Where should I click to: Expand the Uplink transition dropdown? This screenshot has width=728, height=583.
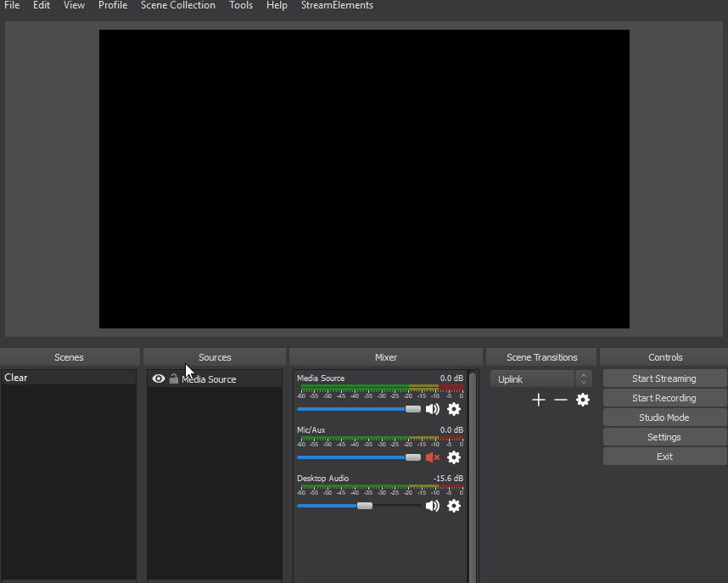point(583,379)
